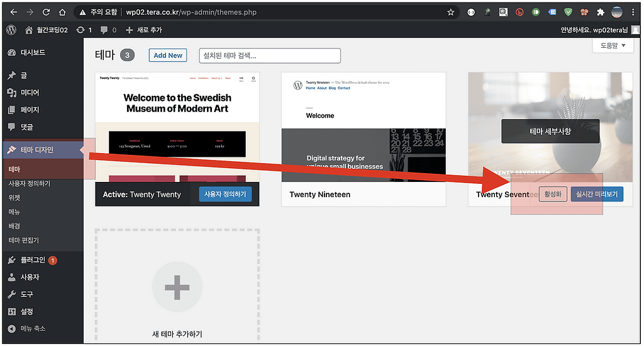Open the Chrome three-dot menu
Viewport: 644px width, 347px height.
click(633, 12)
